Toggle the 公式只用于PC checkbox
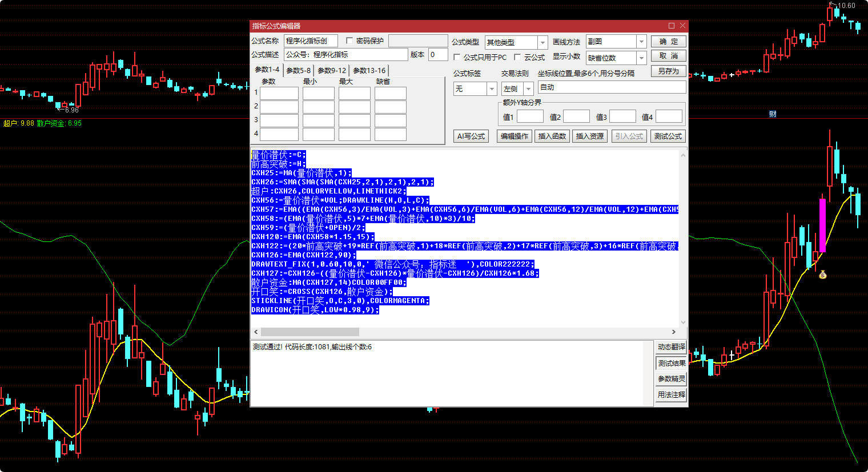The height and width of the screenshot is (472, 868). (x=457, y=57)
